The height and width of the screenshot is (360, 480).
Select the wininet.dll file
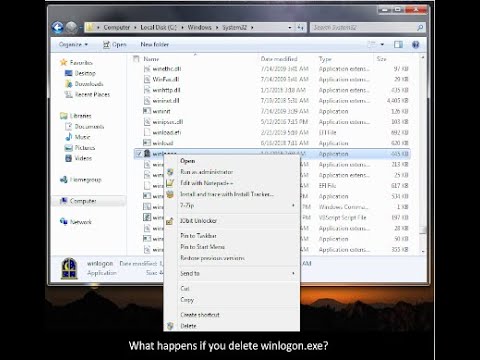point(166,101)
